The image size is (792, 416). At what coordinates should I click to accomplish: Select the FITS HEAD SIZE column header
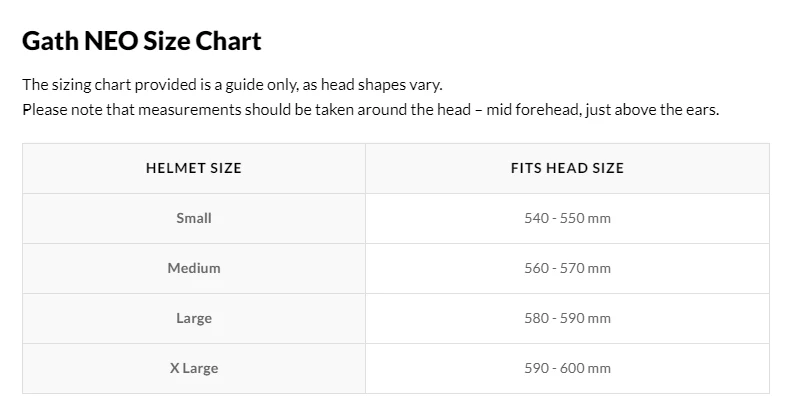[567, 168]
